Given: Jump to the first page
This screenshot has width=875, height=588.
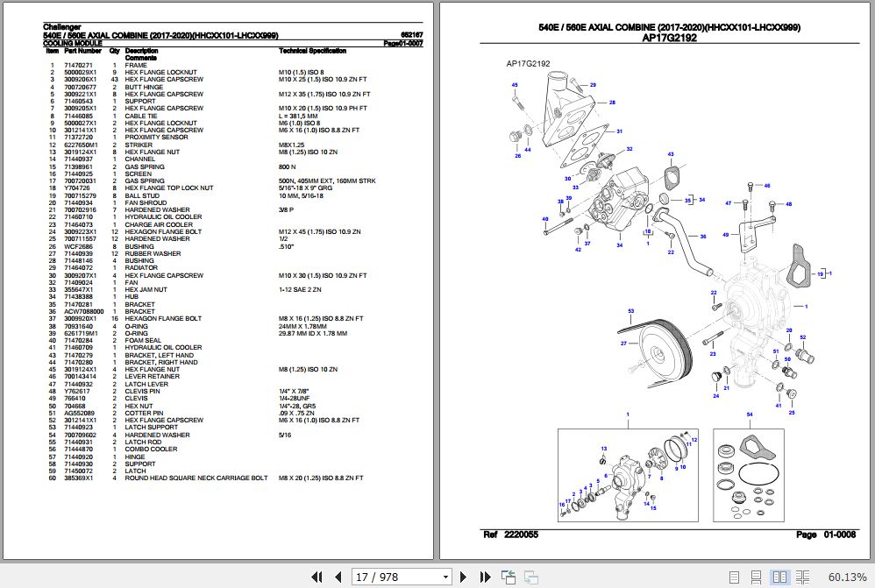Looking at the screenshot, I should pos(317,577).
